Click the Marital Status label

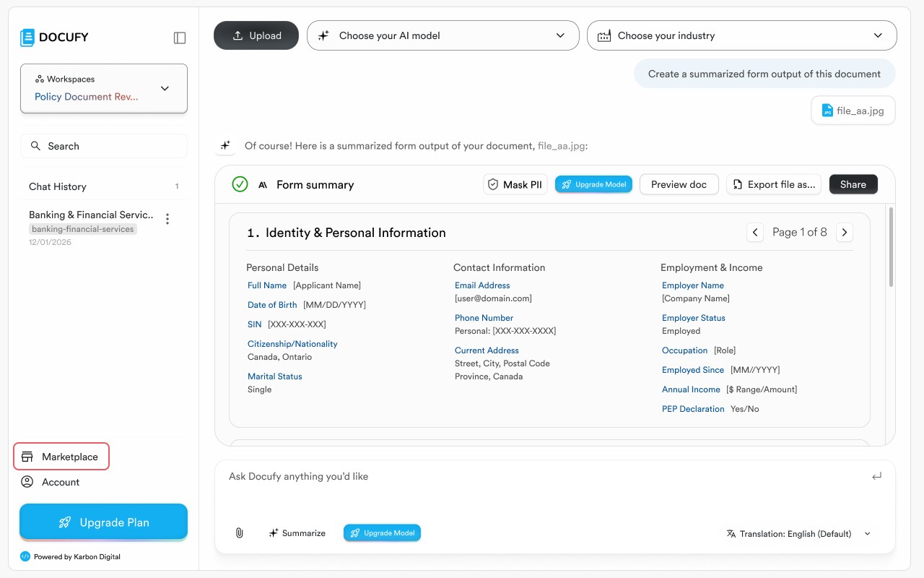(x=275, y=376)
